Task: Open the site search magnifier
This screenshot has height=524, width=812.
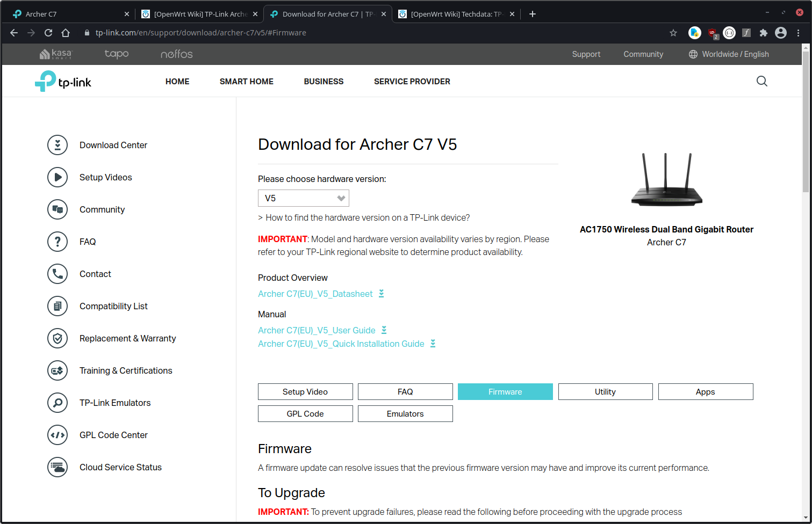Action: (762, 81)
